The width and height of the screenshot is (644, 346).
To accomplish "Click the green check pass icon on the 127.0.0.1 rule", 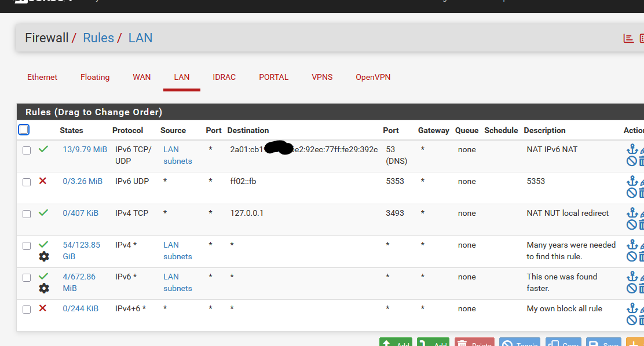I will (43, 213).
